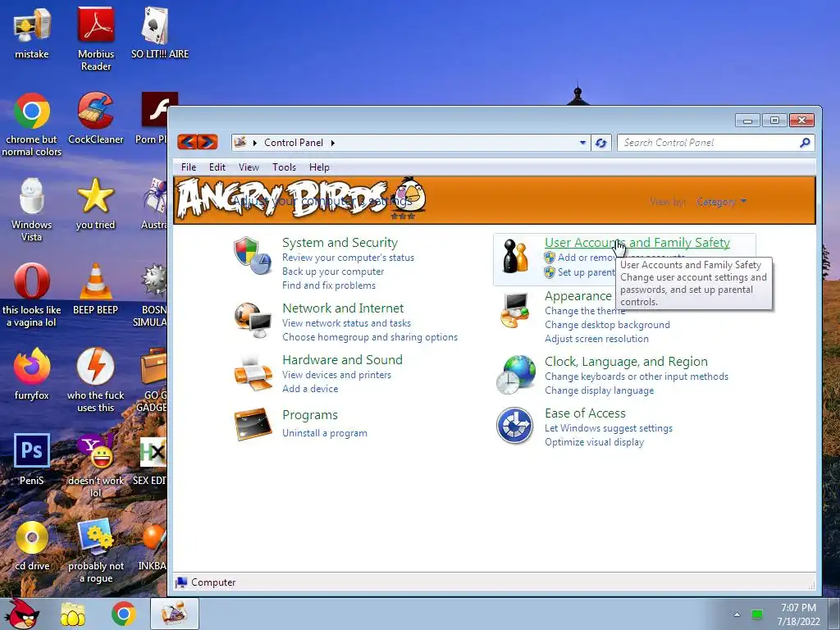Open the Tools menu
The height and width of the screenshot is (630, 840).
click(284, 167)
